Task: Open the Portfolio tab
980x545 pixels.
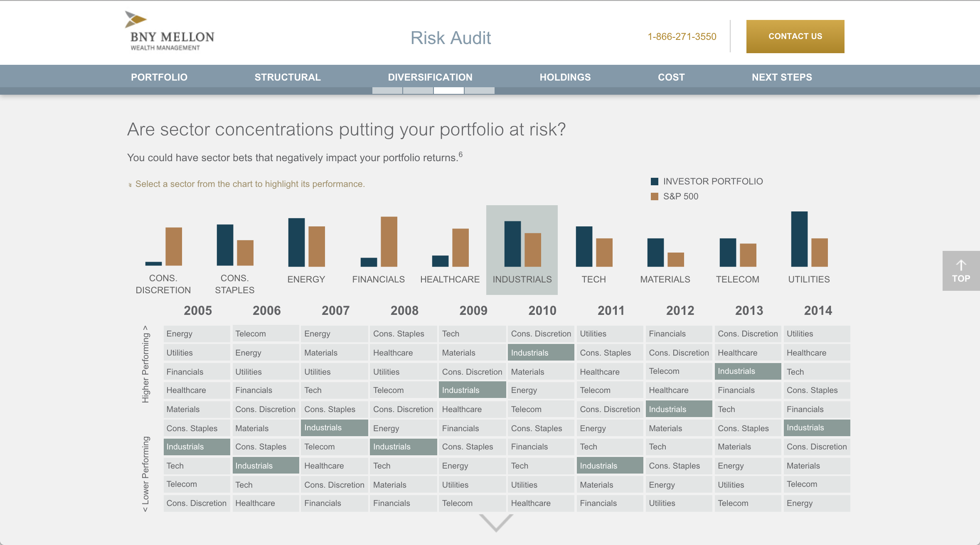Action: 159,77
